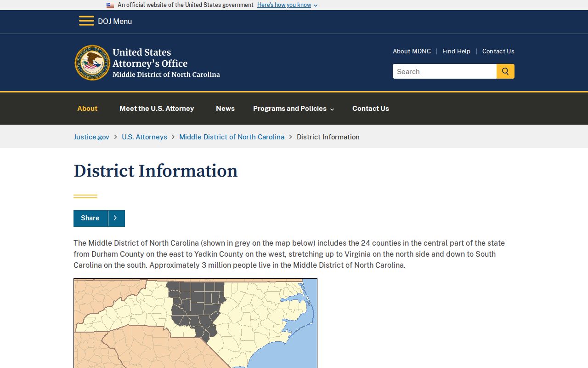Click the Find Help link
The width and height of the screenshot is (588, 368).
coord(456,51)
